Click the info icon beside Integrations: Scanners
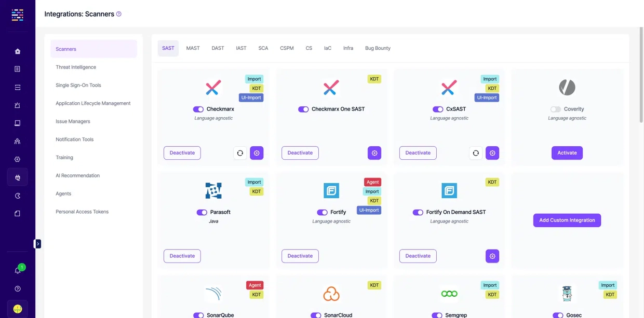 119,14
